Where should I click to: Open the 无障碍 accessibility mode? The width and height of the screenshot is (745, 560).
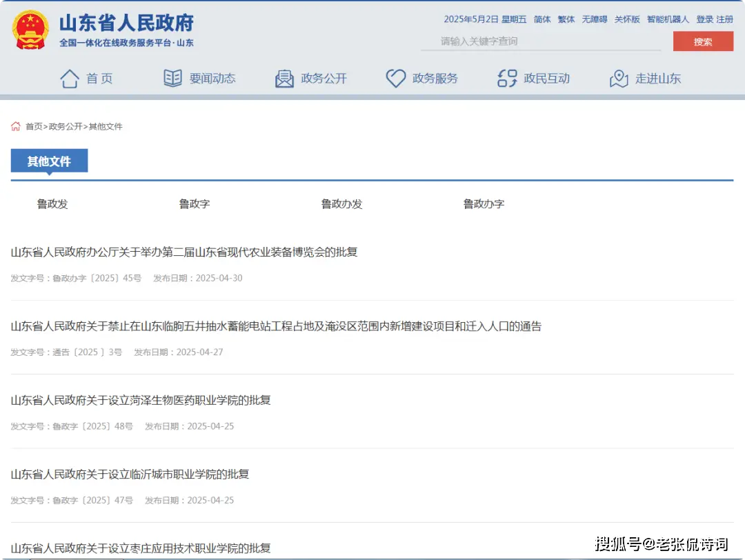click(x=595, y=19)
